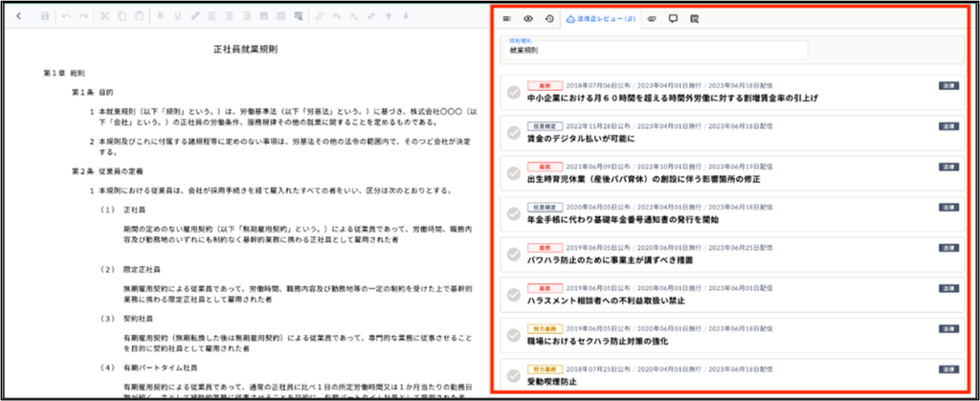980x401 pixels.
Task: Open the find-in-document search icon
Action: [x=299, y=16]
